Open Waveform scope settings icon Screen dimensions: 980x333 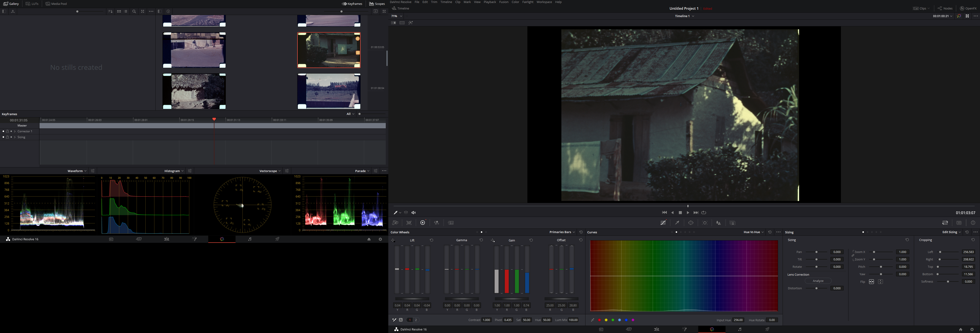click(92, 171)
